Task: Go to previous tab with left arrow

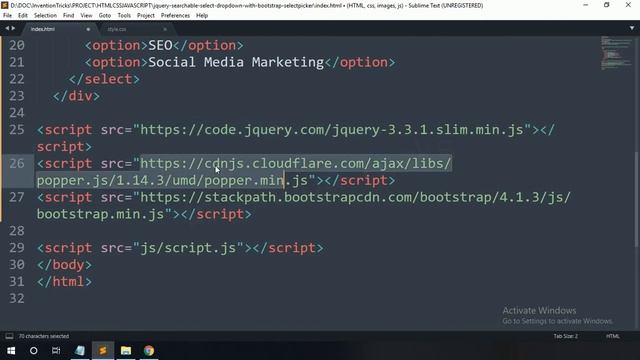Action: point(7,29)
